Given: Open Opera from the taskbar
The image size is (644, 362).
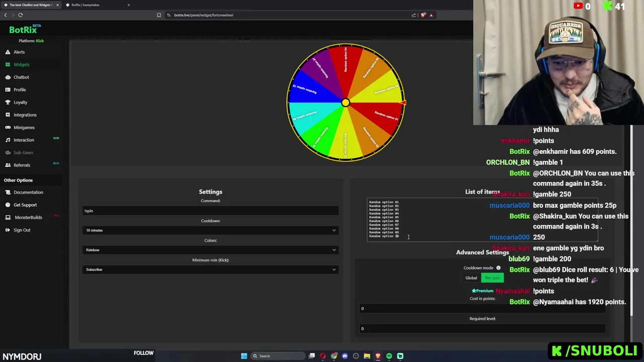Looking at the screenshot, I should (x=323, y=356).
